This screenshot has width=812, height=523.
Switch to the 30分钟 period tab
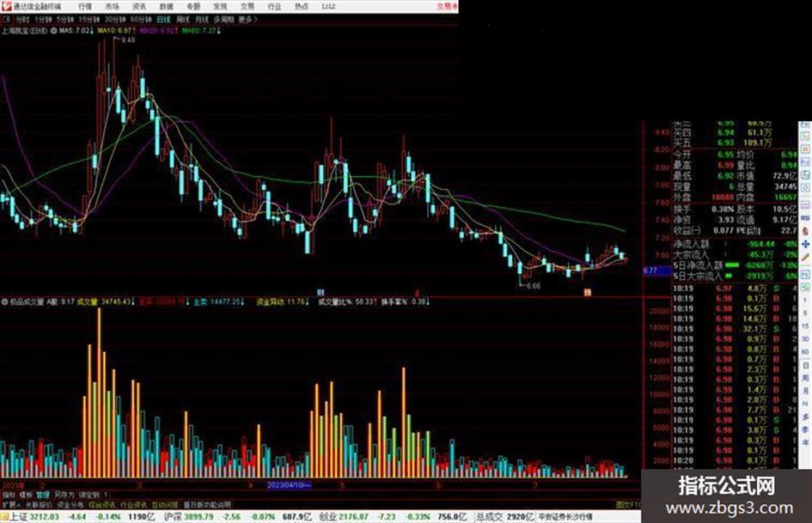pos(115,20)
